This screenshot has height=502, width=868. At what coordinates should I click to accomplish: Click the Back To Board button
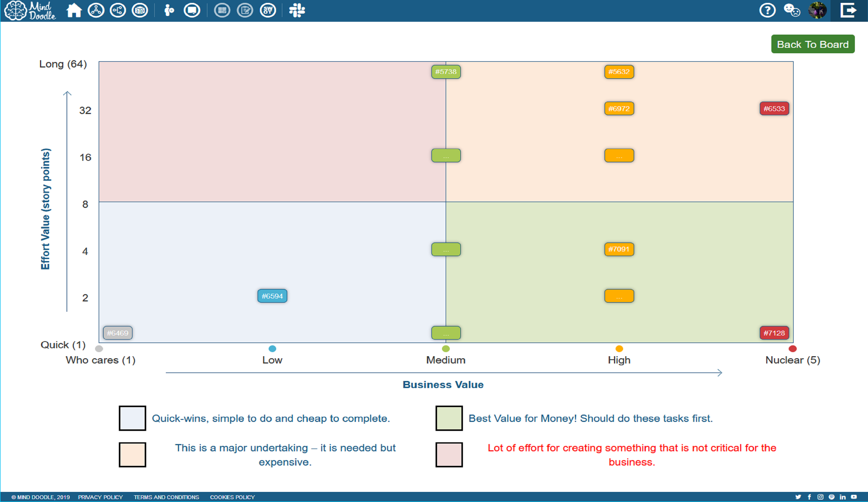click(x=812, y=44)
